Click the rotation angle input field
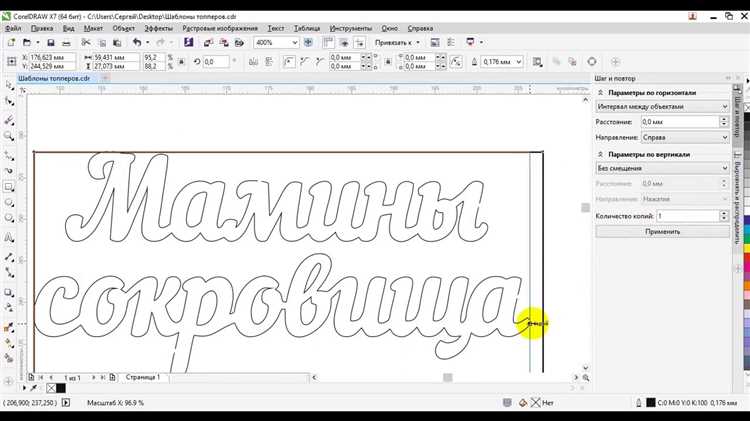The image size is (750, 421). (x=216, y=62)
